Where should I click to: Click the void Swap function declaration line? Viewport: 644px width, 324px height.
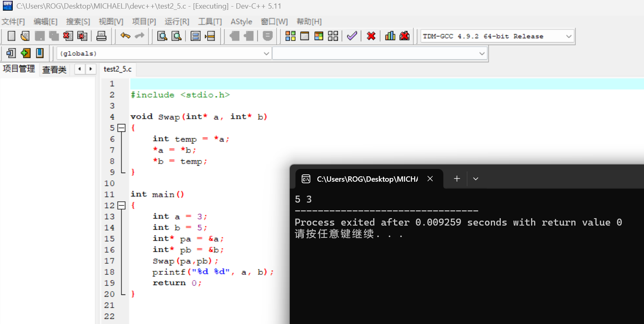point(199,117)
